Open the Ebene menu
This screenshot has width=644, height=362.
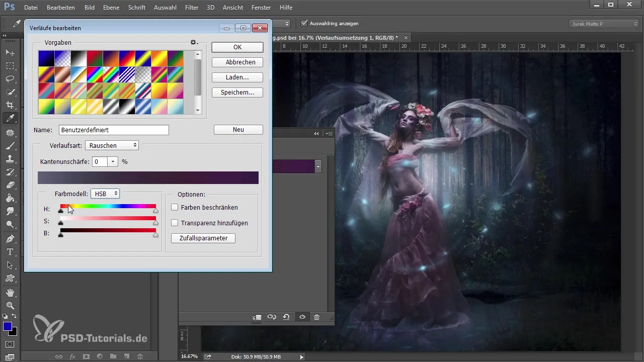click(x=111, y=8)
